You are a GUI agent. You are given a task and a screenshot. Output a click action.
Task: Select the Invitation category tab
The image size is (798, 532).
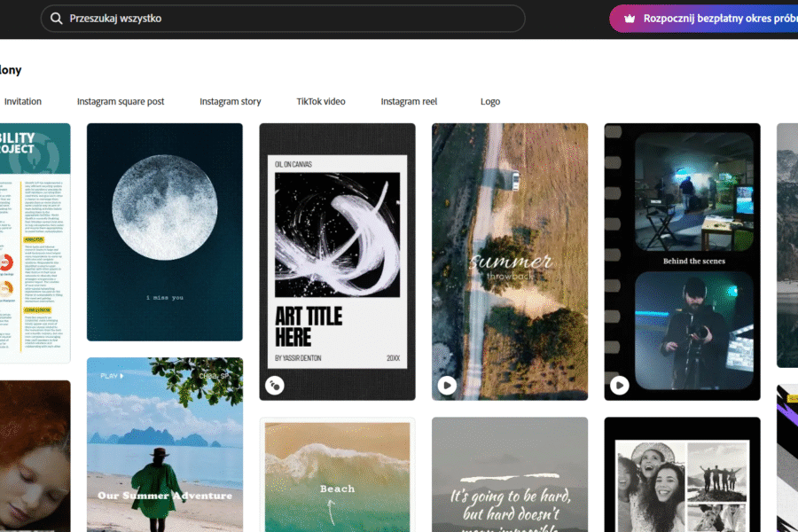point(23,101)
